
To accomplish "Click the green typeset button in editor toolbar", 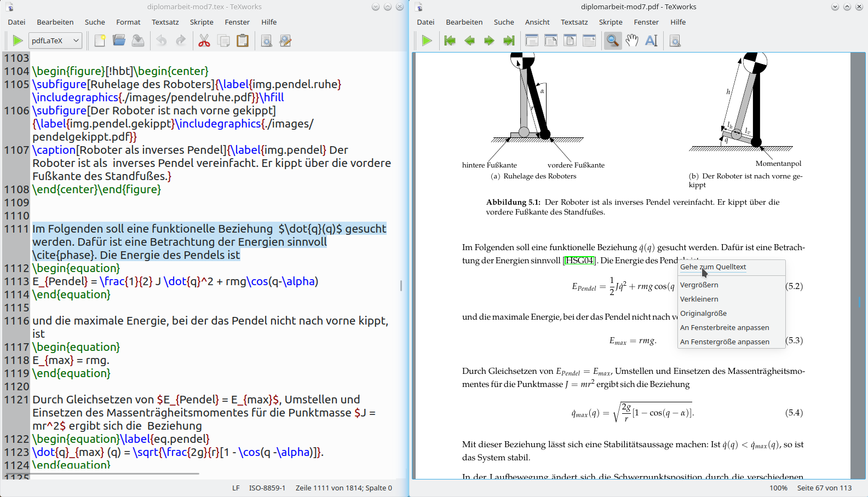I will click(x=18, y=41).
